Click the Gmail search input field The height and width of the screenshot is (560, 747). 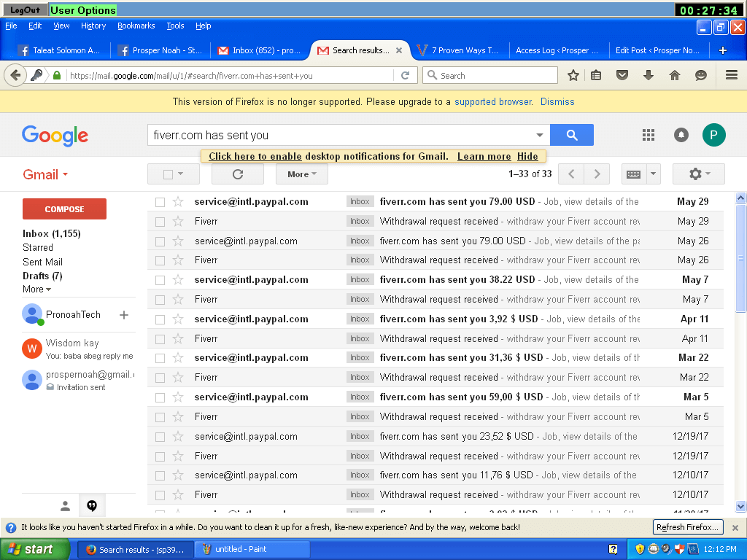tap(339, 135)
